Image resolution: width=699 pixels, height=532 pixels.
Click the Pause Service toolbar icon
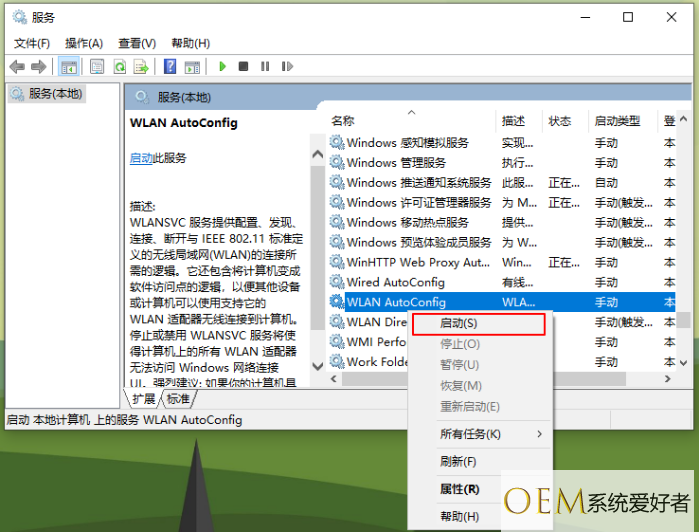[x=265, y=67]
